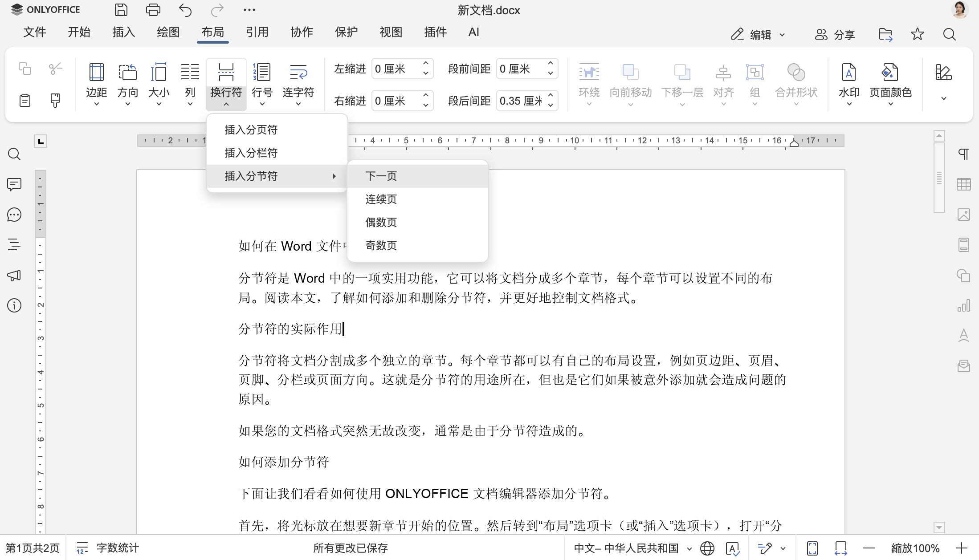
Task: Enable fit-to-page view mode
Action: tap(813, 548)
